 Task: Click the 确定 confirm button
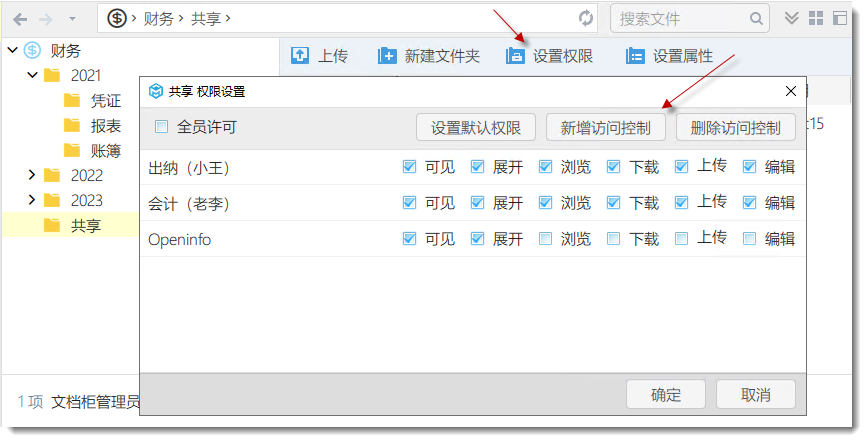point(666,394)
